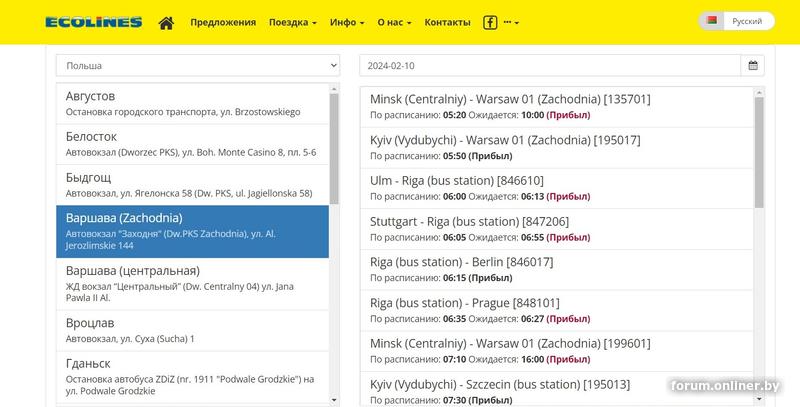Open the Предложения page
The height and width of the screenshot is (407, 800).
pos(222,22)
